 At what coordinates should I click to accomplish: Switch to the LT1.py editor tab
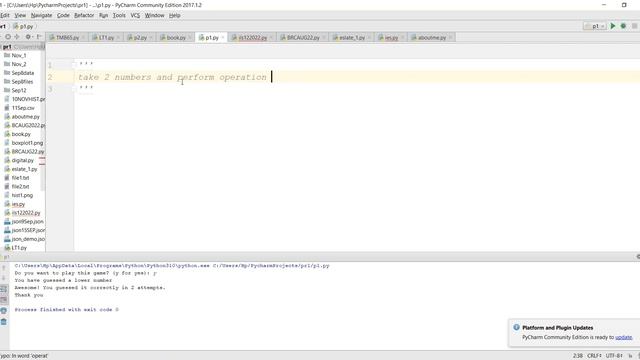(x=106, y=38)
